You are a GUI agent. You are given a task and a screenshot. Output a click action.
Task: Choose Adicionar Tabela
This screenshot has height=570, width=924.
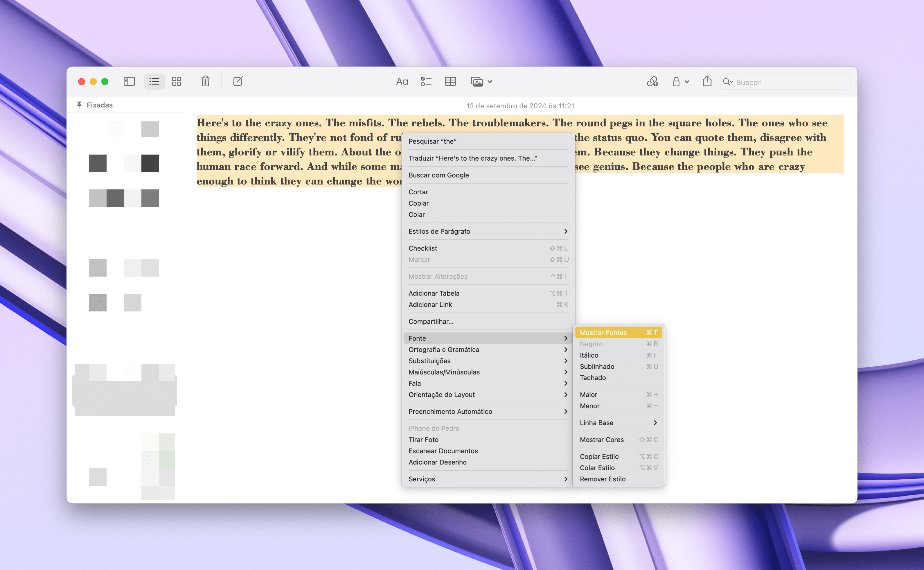click(x=488, y=293)
